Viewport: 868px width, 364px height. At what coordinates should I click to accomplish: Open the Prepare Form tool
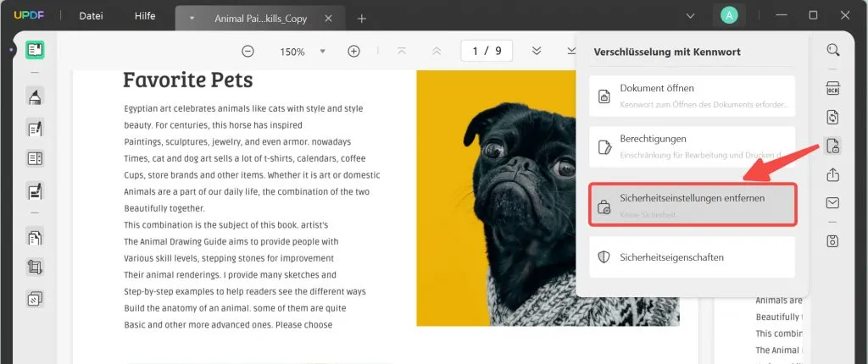[x=35, y=159]
